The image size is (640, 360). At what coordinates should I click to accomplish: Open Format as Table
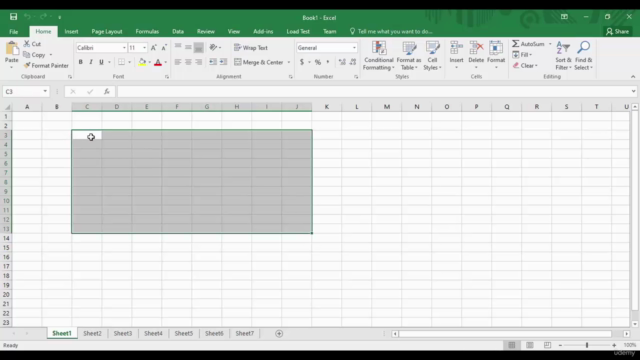click(x=409, y=56)
